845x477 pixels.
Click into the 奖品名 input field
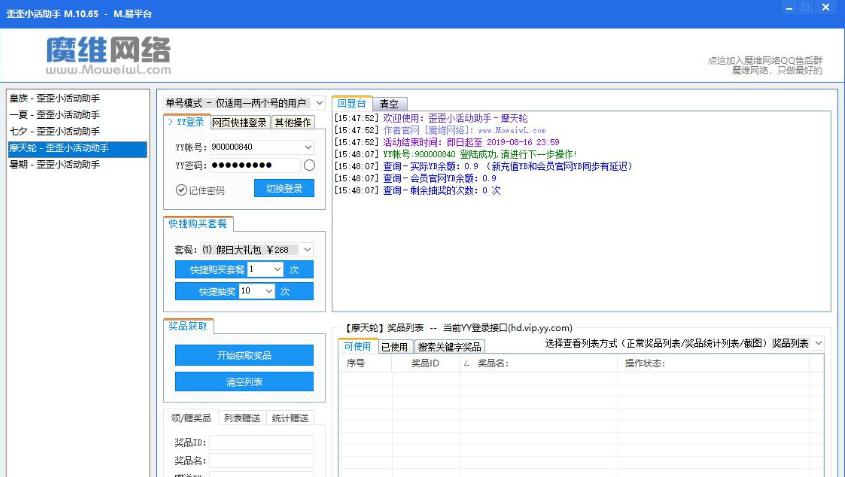[x=261, y=460]
